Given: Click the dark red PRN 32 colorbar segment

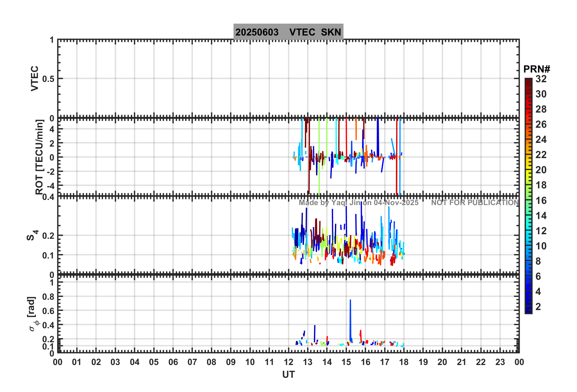Looking at the screenshot, I should tap(528, 80).
